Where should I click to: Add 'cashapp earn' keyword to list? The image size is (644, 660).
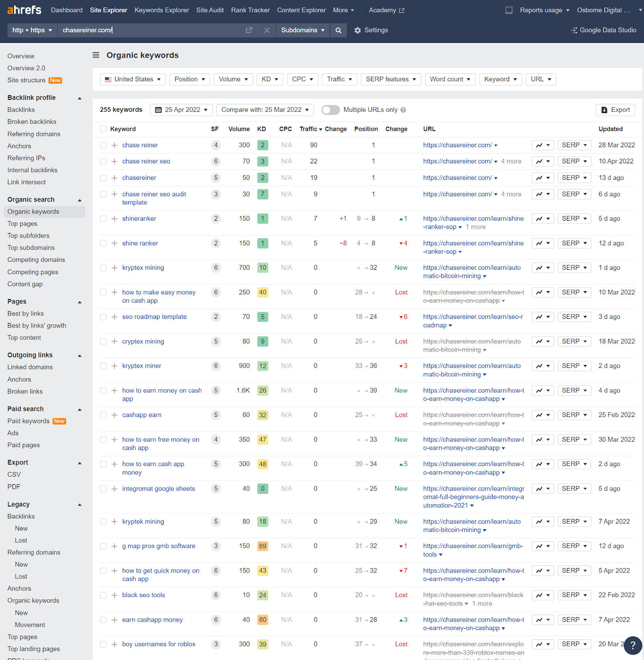[115, 415]
